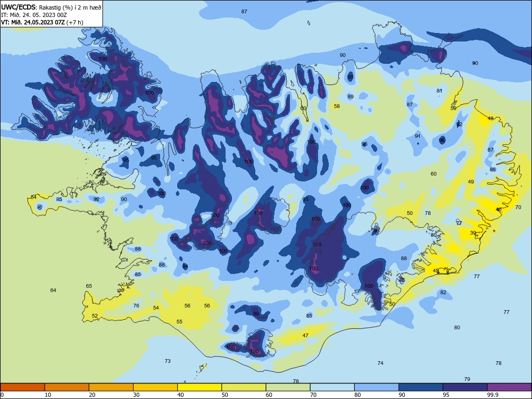The height and width of the screenshot is (399, 532).
Task: Click the humidity value '65' near the peninsula
Action: (x=89, y=286)
